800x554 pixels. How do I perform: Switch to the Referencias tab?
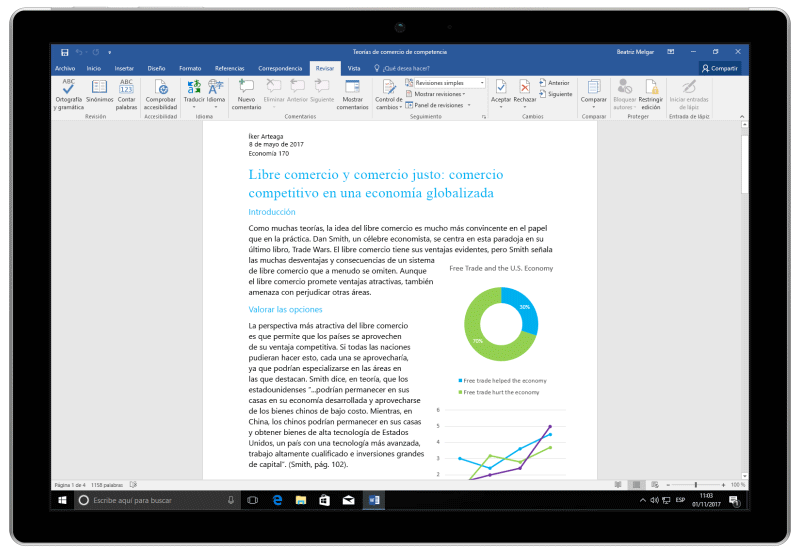230,68
